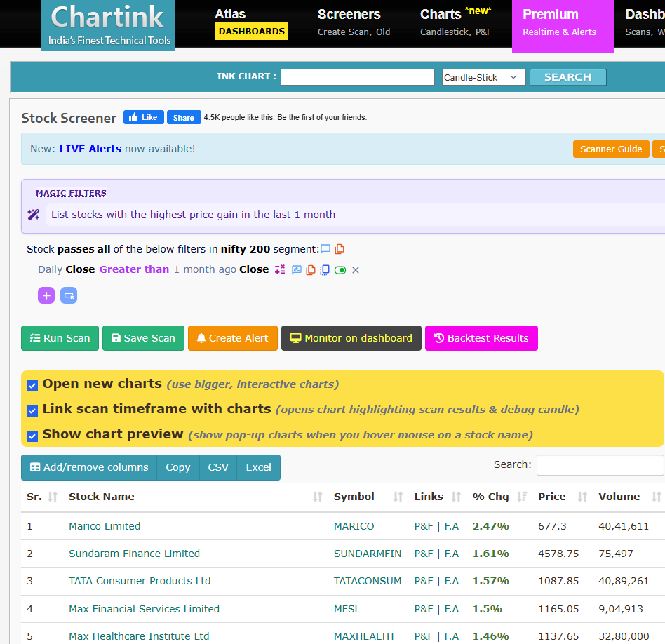Click the Facebook Share button
The image size is (665, 644).
coord(184,118)
